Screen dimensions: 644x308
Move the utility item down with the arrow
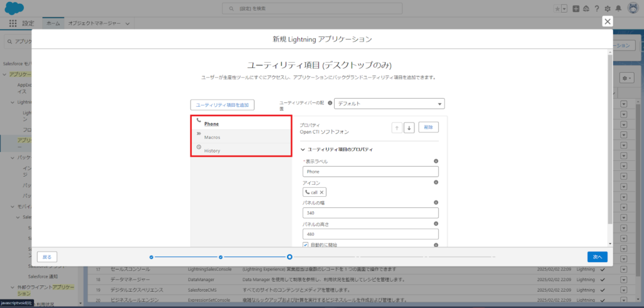(x=409, y=128)
